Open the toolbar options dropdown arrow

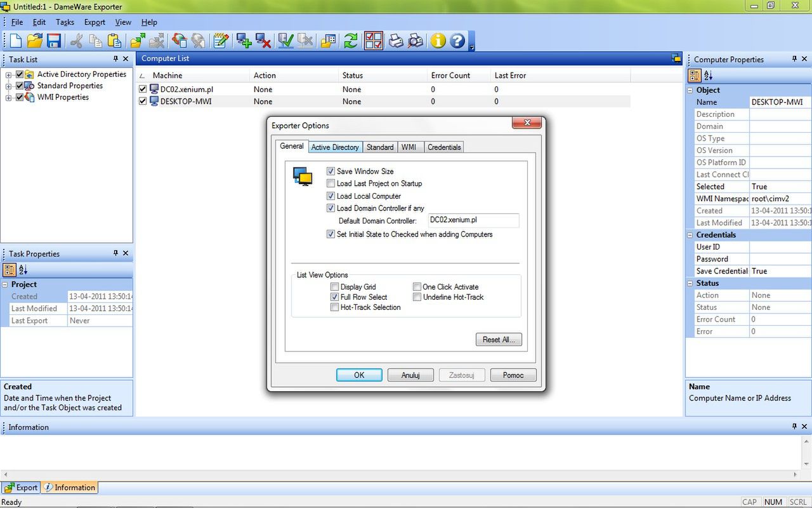[x=472, y=47]
